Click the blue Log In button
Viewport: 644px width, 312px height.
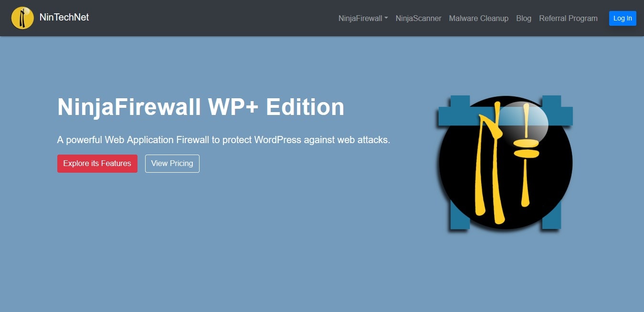(623, 18)
